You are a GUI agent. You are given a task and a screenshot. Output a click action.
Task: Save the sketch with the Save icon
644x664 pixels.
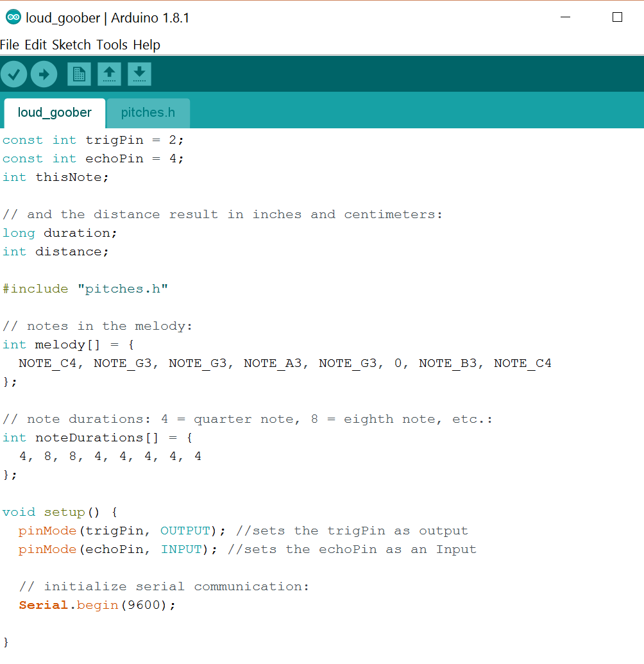(x=139, y=74)
